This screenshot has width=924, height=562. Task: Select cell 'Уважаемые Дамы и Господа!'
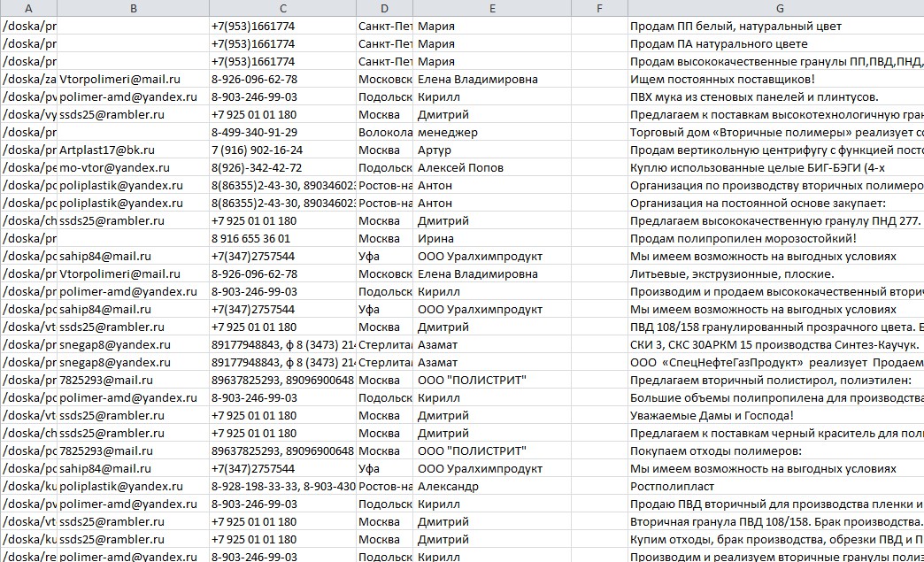coord(776,415)
